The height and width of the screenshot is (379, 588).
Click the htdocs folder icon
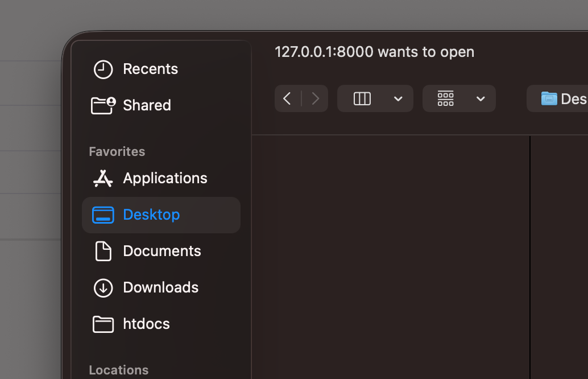[103, 324]
